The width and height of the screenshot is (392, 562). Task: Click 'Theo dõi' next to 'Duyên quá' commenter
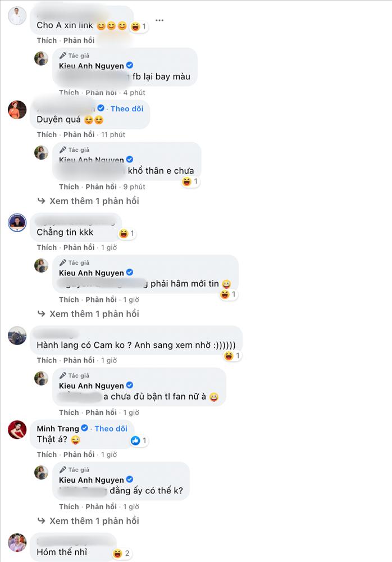127,108
